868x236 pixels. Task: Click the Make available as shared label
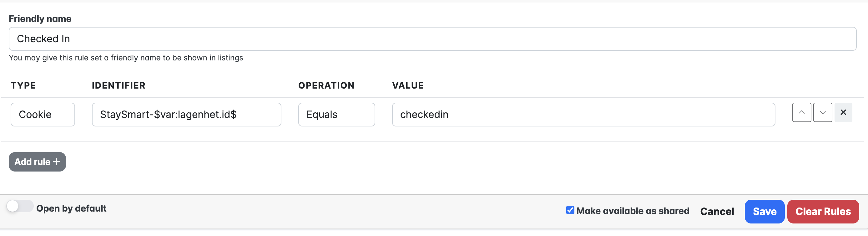[x=633, y=211]
